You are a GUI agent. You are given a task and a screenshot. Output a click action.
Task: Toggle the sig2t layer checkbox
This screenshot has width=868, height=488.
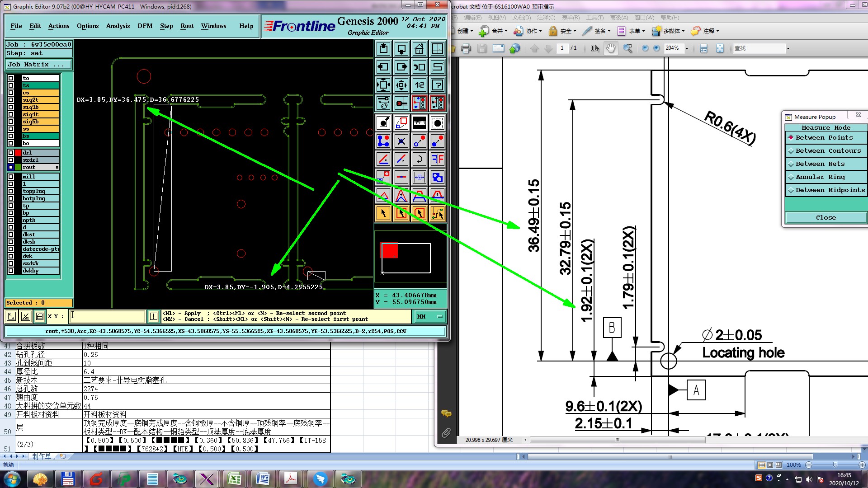tap(11, 100)
